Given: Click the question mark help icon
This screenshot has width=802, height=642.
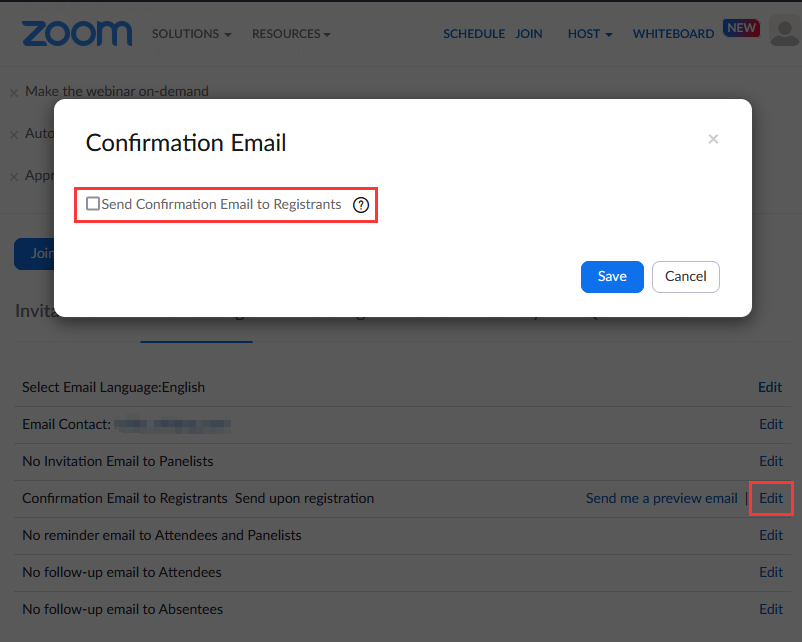Looking at the screenshot, I should (361, 204).
